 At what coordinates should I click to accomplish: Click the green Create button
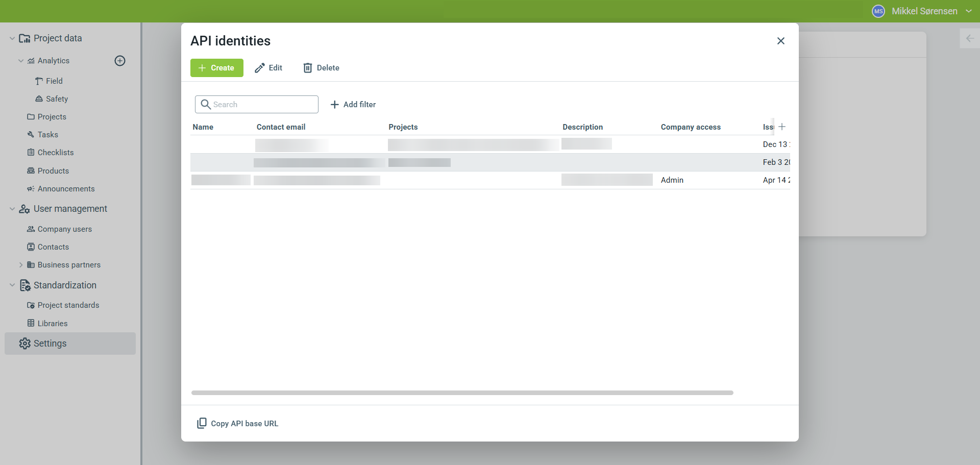[x=216, y=68]
